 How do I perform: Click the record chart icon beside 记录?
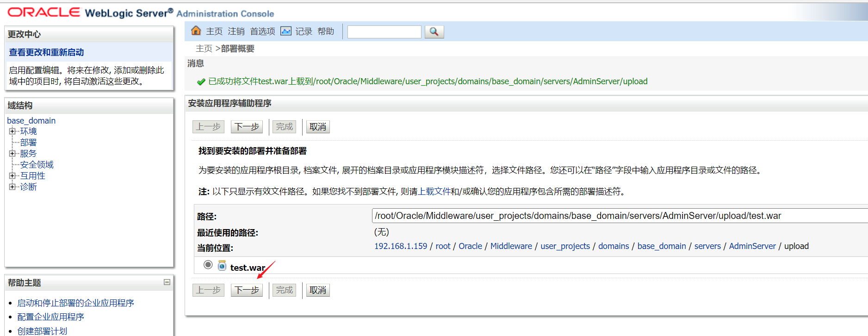(286, 31)
